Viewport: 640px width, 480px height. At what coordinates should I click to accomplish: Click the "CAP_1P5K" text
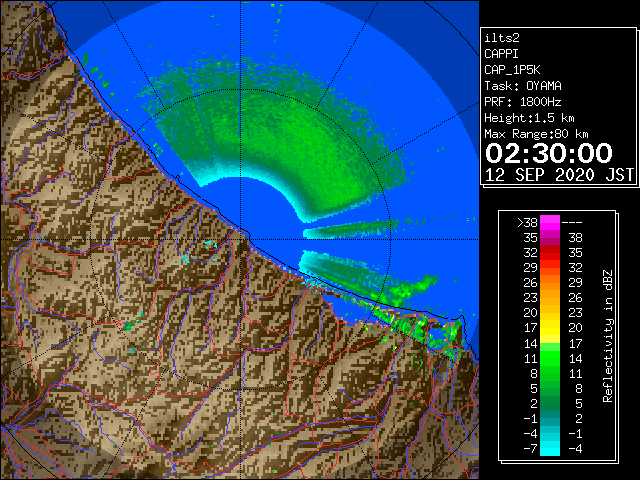(512, 70)
